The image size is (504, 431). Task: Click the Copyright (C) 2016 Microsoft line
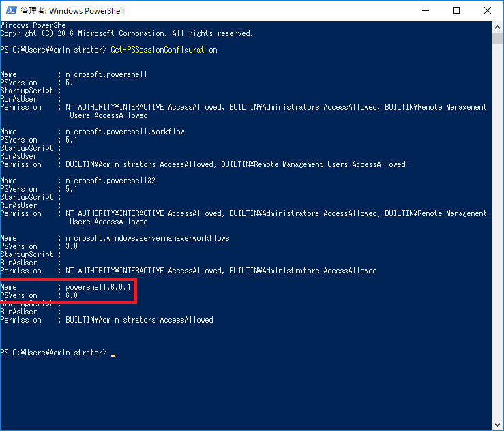[x=127, y=33]
